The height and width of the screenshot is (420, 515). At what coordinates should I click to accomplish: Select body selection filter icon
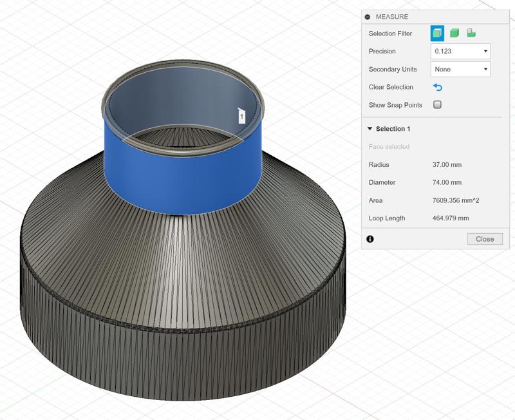(454, 33)
